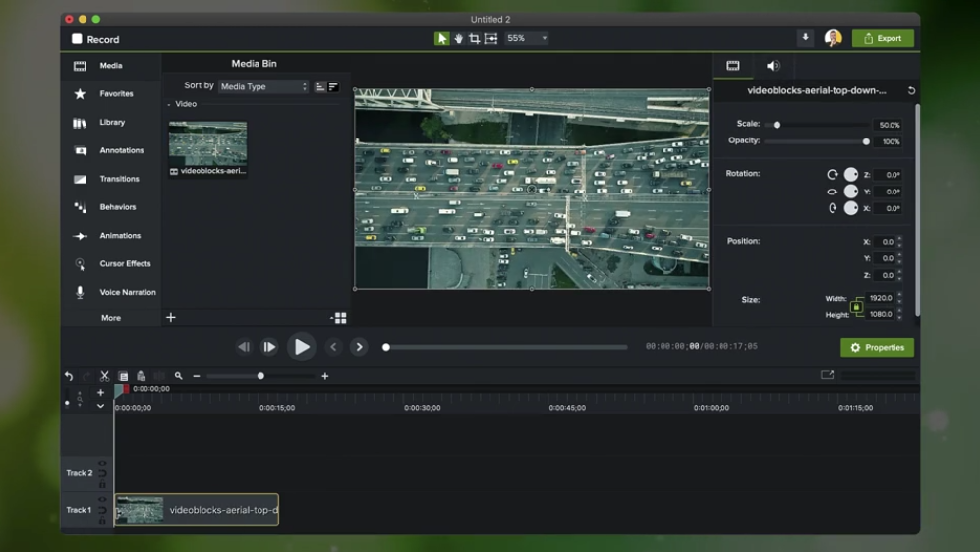Select the Crop tool in canvas toolbar
The height and width of the screenshot is (552, 980).
click(x=475, y=38)
